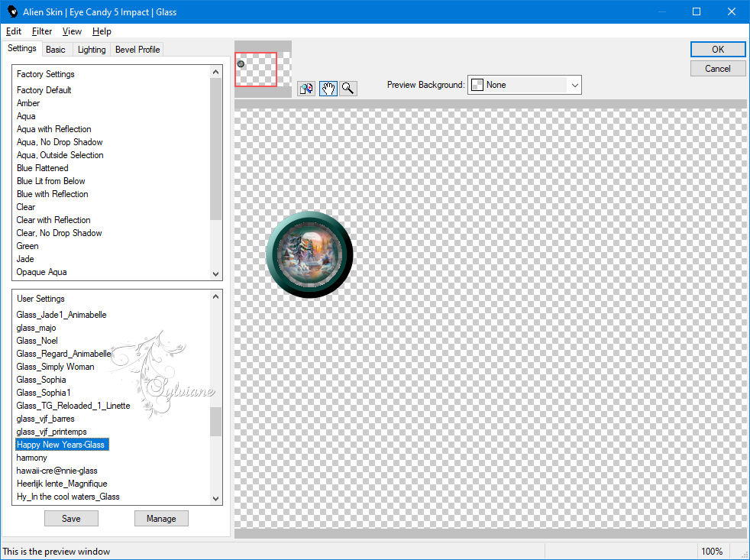Select the Amber preset
This screenshot has width=750, height=560.
28,103
